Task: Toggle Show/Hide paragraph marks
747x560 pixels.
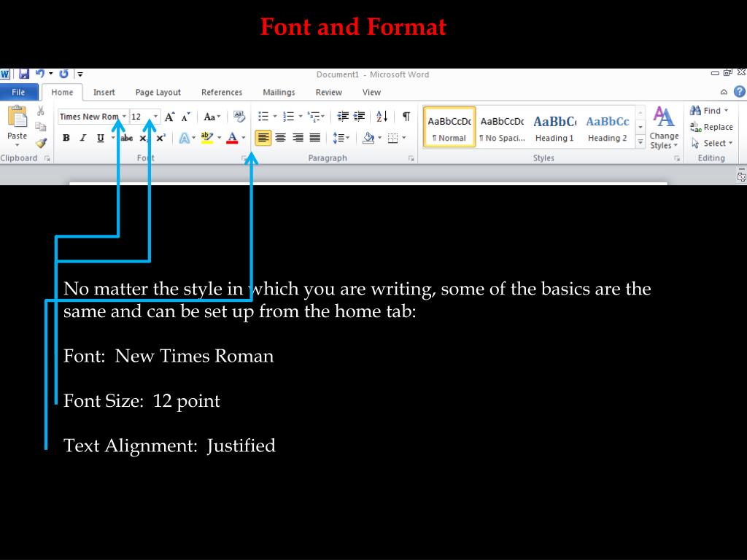Action: [x=406, y=116]
